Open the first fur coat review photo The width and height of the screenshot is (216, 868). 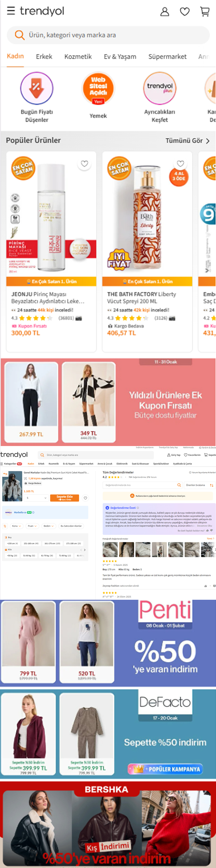point(110,549)
